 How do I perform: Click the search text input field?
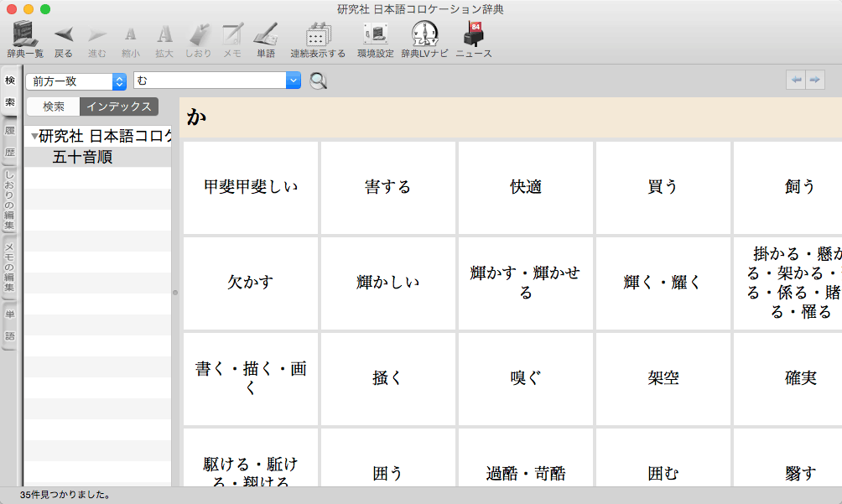tap(210, 81)
